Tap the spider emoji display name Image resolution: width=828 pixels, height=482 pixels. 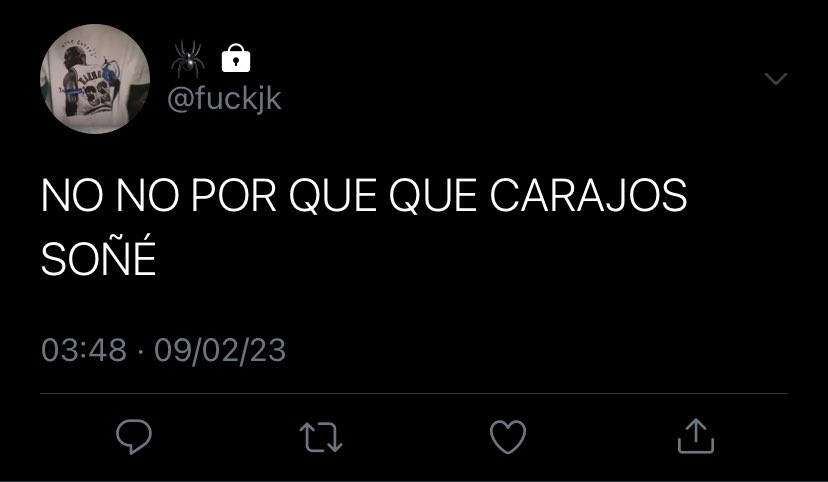[188, 58]
